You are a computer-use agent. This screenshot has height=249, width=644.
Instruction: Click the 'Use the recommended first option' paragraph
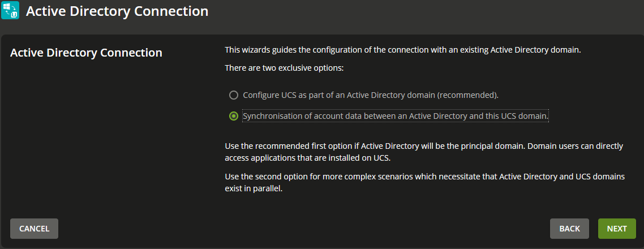(424, 152)
